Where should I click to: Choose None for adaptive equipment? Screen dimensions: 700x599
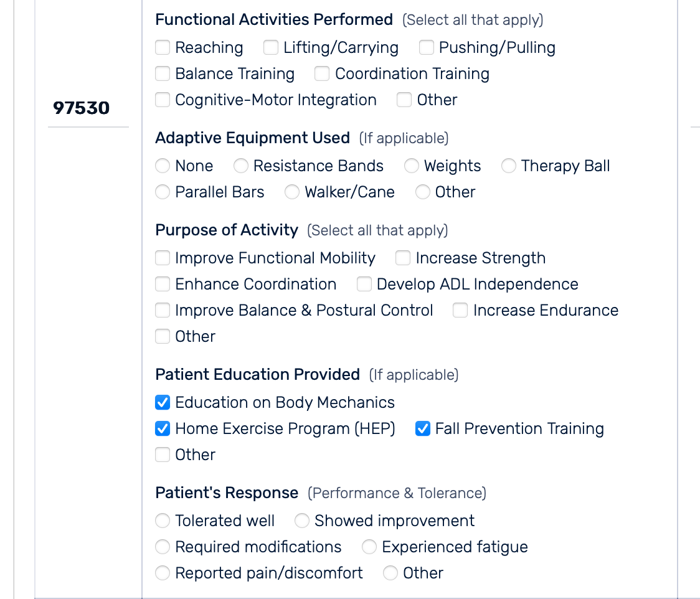[163, 166]
